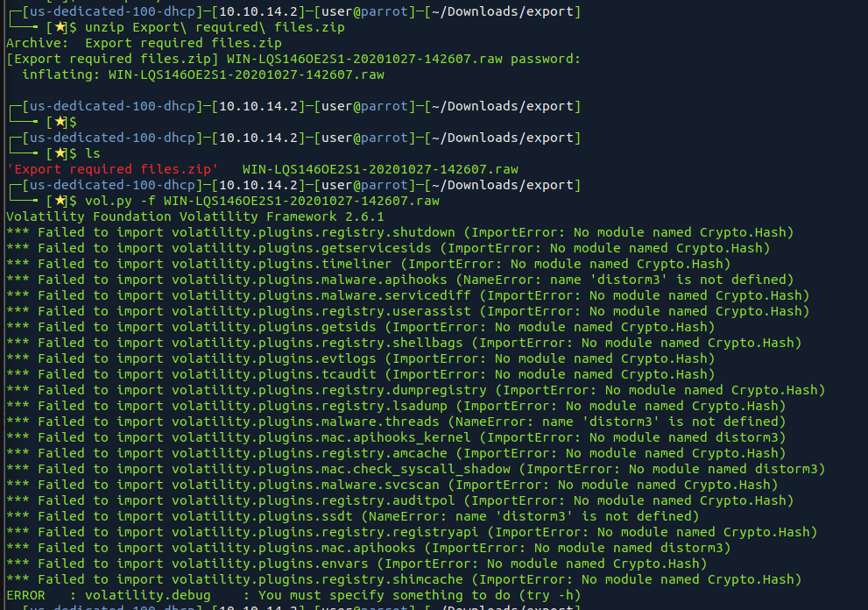The width and height of the screenshot is (868, 610).
Task: Click the plugins.getsids failure line
Action: click(x=360, y=328)
